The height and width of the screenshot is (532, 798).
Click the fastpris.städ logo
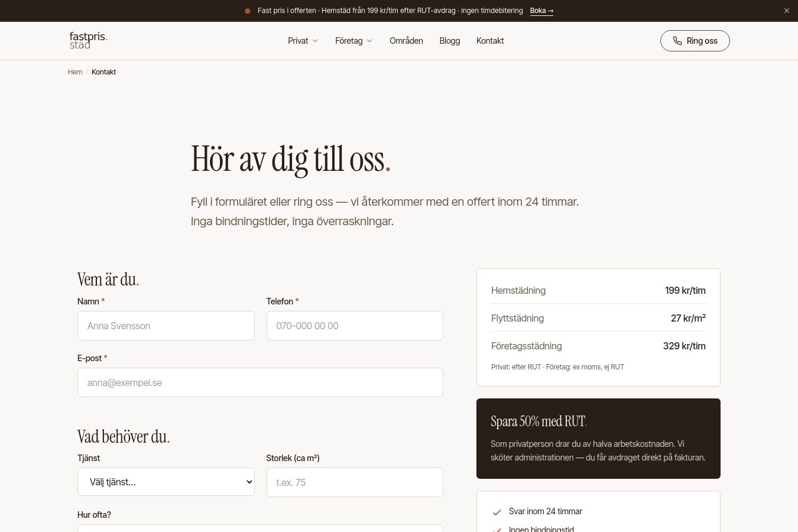(x=89, y=40)
